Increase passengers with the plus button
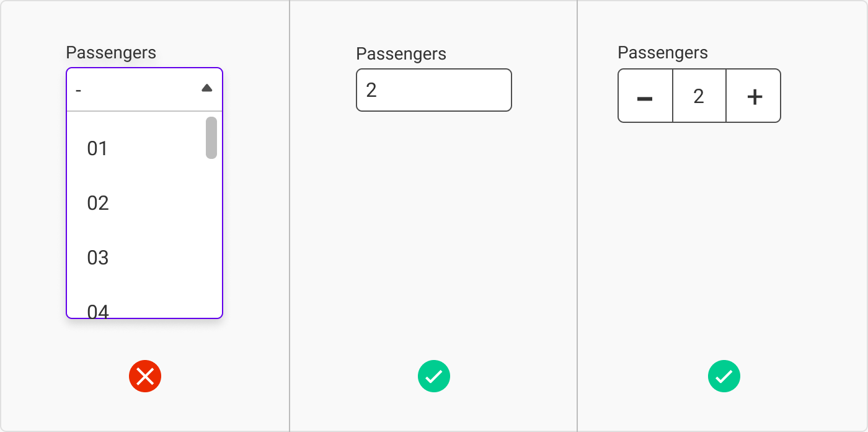Screen dimensions: 868x432 [x=753, y=96]
